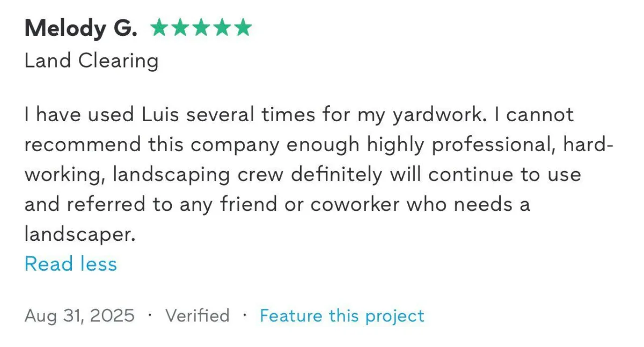Collapse the review with Read less
The width and height of the screenshot is (644, 347).
click(x=71, y=264)
